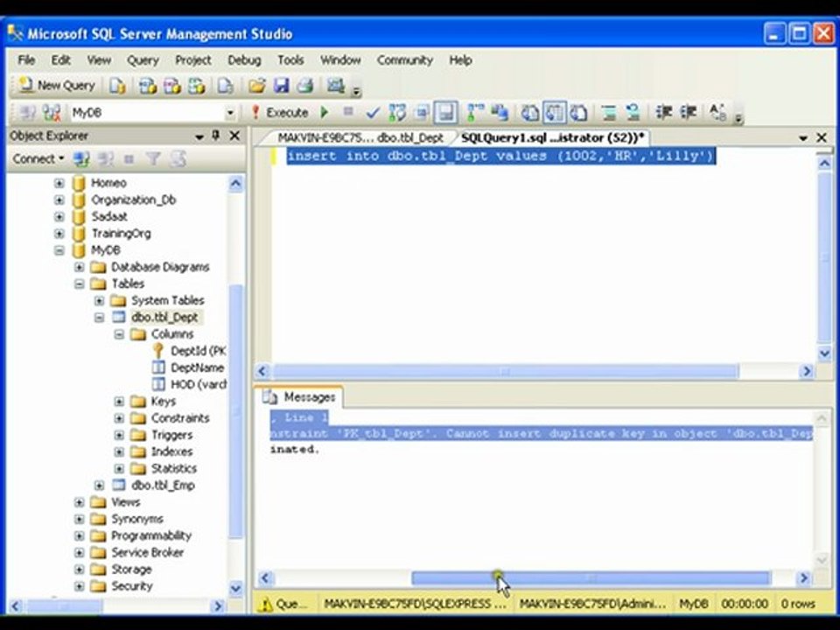
Task: Click the Change Connection icon beside MyDB
Action: (52, 113)
